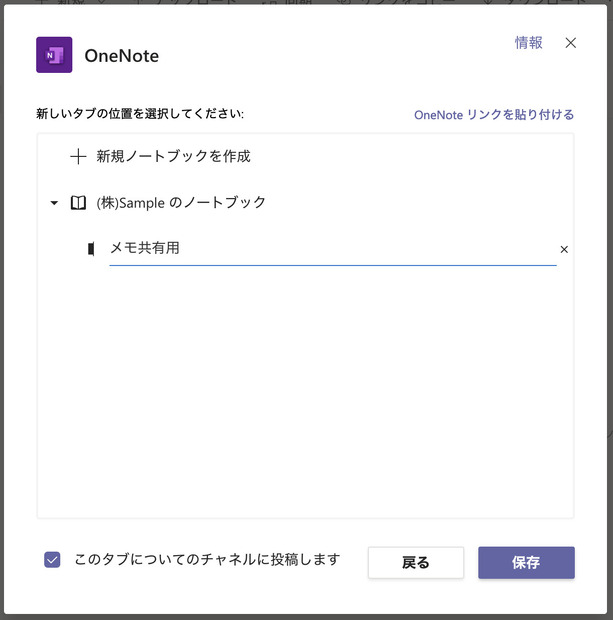
Task: Click the plus icon for new notebook
Action: click(78, 156)
